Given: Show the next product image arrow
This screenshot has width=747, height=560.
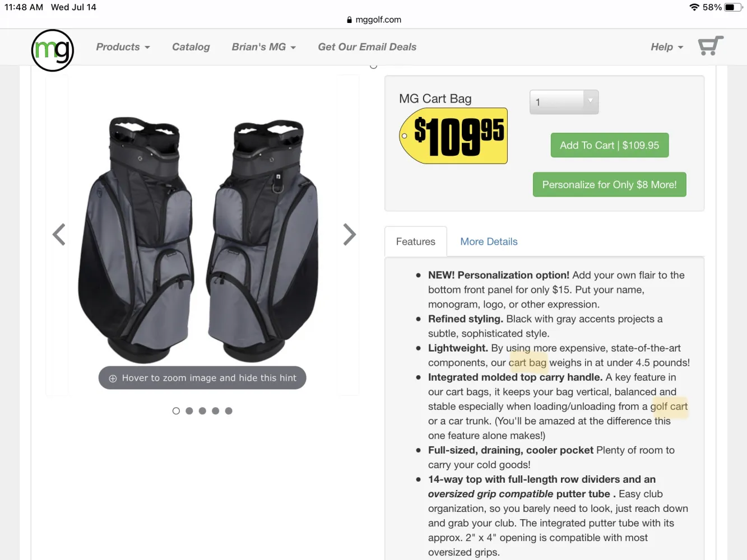Looking at the screenshot, I should click(x=349, y=235).
